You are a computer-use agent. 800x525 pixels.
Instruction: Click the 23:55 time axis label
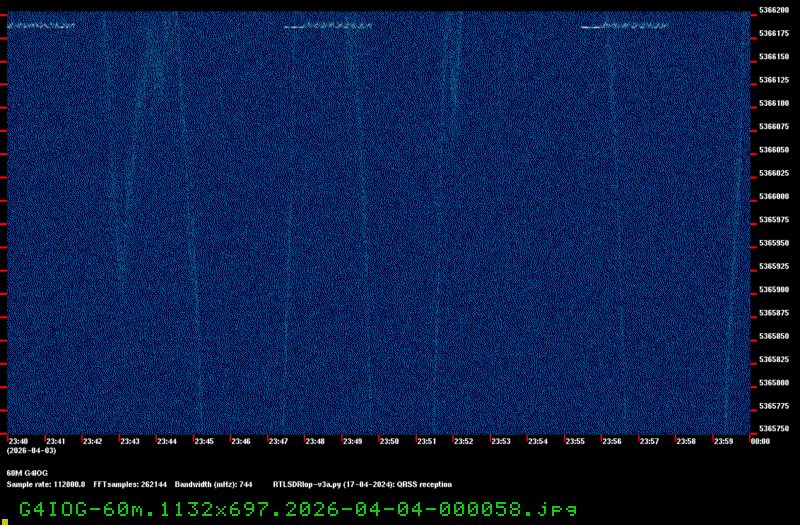pyautogui.click(x=575, y=441)
